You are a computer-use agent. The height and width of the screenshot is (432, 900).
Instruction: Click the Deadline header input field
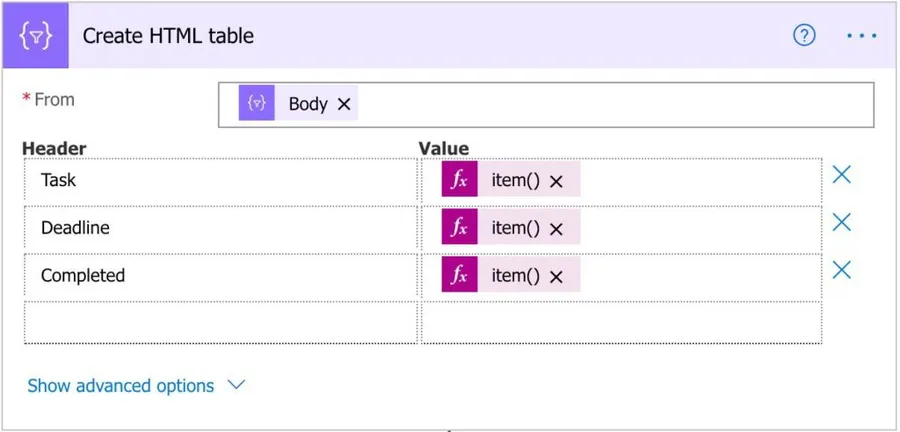click(x=220, y=228)
